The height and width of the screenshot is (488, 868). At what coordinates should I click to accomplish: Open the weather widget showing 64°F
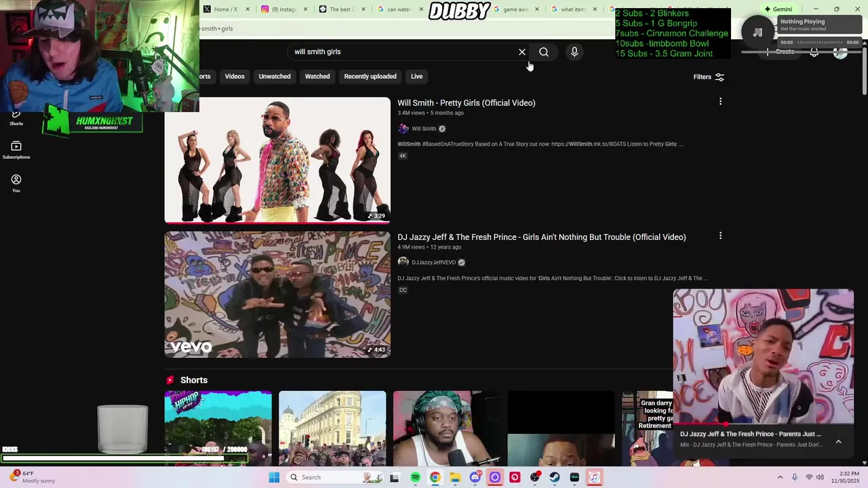(x=33, y=477)
